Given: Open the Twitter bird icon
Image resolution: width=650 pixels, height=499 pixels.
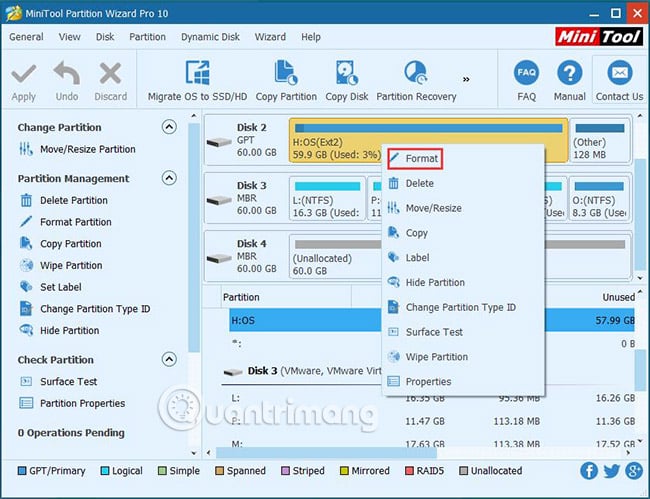Looking at the screenshot, I should tap(611, 471).
